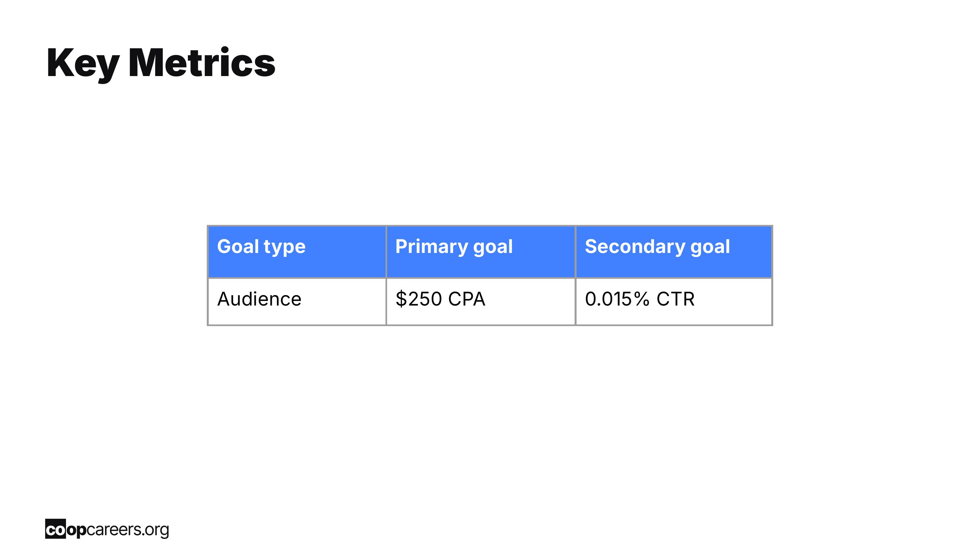Image resolution: width=980 pixels, height=551 pixels.
Task: Click the "$250" value
Action: point(418,299)
